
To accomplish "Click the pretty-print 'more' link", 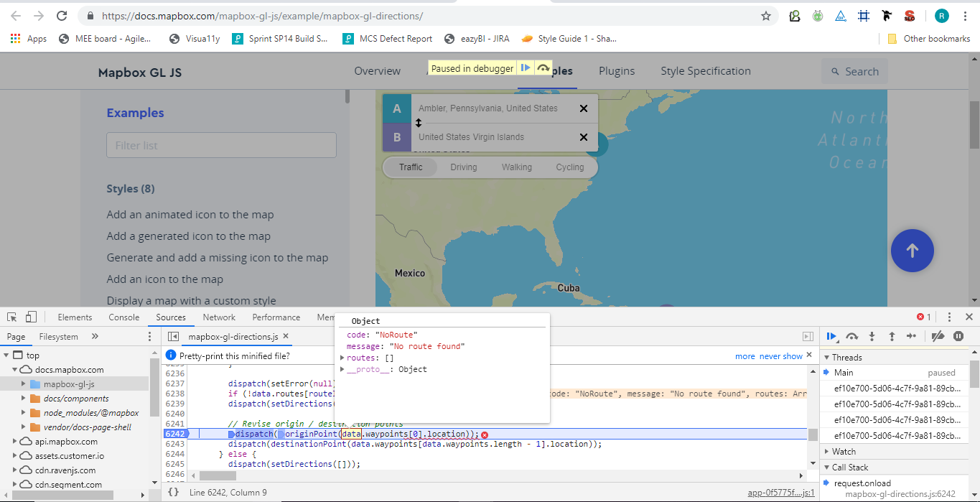I will [x=745, y=356].
